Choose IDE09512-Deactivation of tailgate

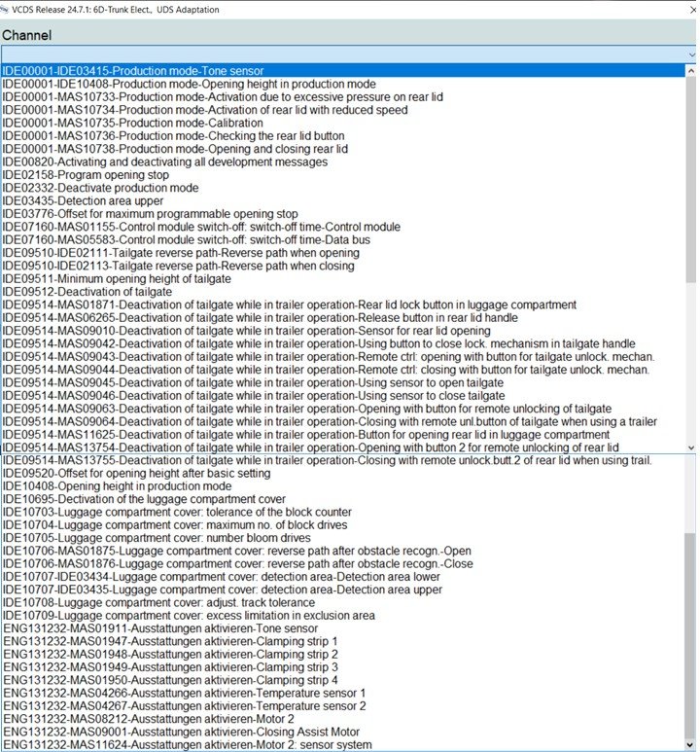click(95, 292)
